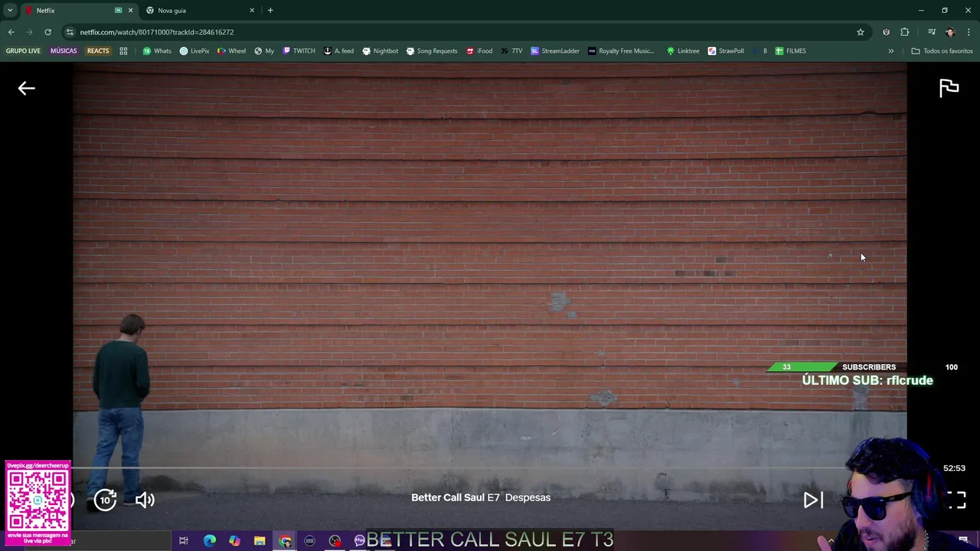Click the Netflix URL address field
980x551 pixels.
pyautogui.click(x=459, y=32)
